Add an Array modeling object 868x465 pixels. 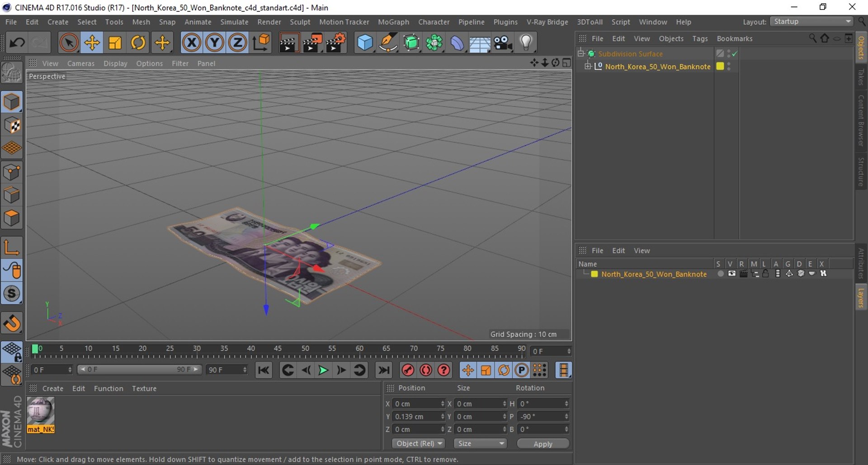(434, 43)
